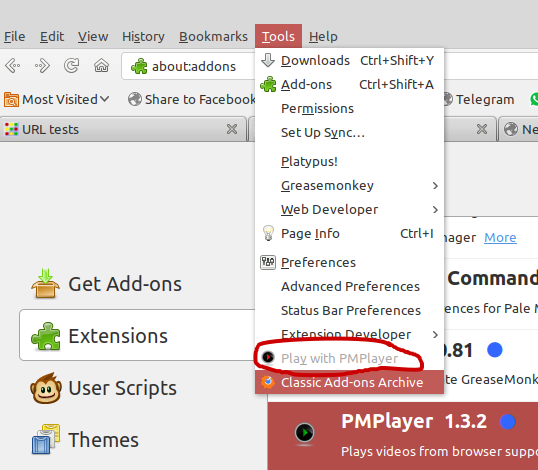Viewport: 538px width, 470px height.
Task: Expand the Extension Developer submenu arrow
Action: coord(435,334)
